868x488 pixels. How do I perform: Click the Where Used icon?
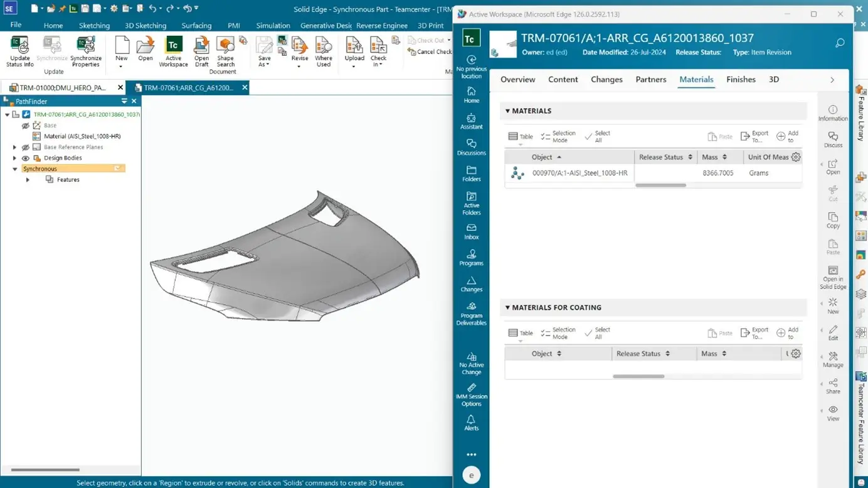pos(324,50)
